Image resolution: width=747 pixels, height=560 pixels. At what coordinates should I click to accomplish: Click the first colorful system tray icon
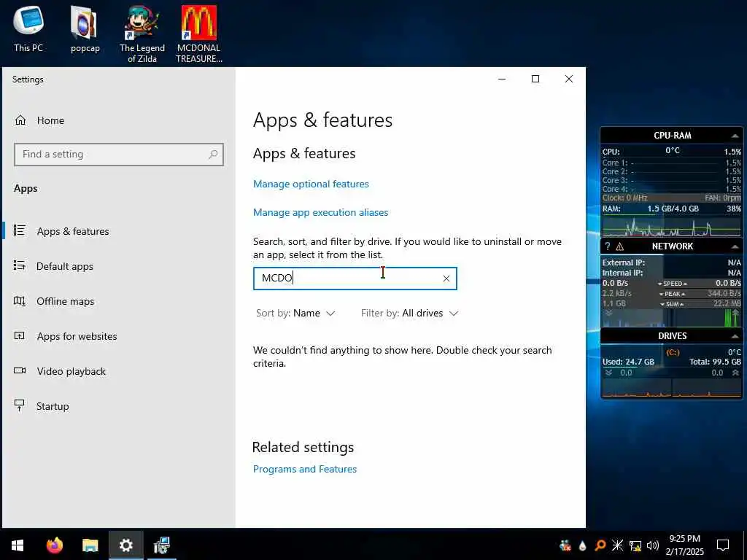point(565,545)
